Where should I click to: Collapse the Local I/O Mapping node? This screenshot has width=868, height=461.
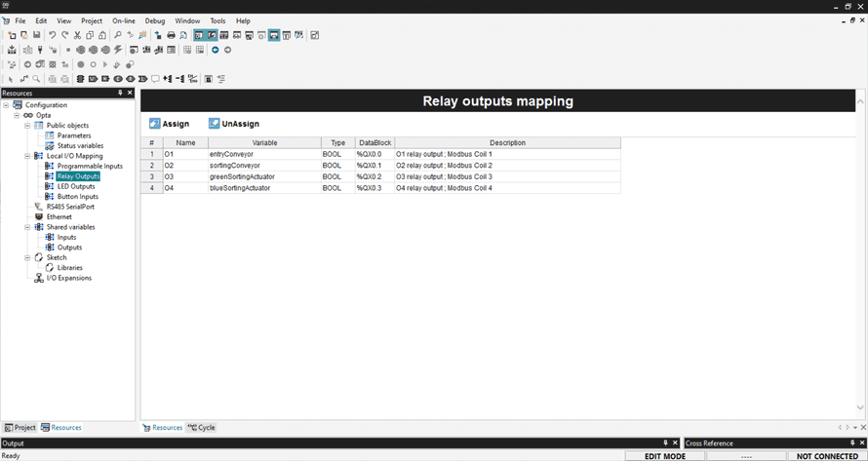point(27,156)
